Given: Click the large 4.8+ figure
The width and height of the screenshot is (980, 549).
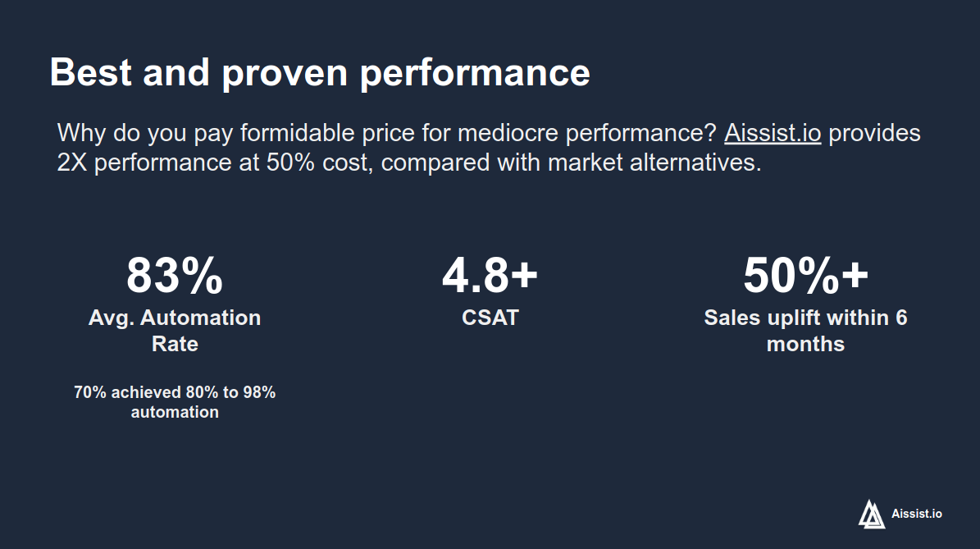Looking at the screenshot, I should point(490,276).
